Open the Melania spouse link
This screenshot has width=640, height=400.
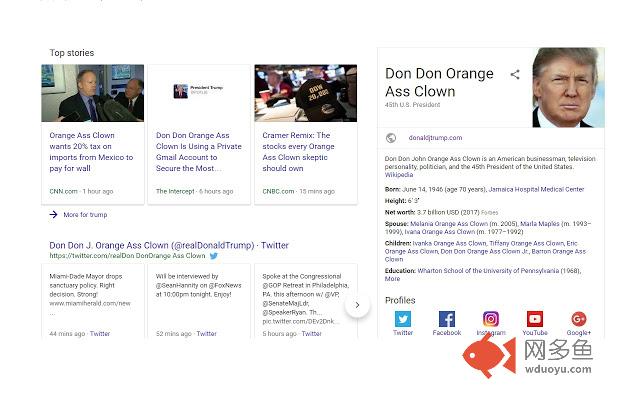point(449,224)
